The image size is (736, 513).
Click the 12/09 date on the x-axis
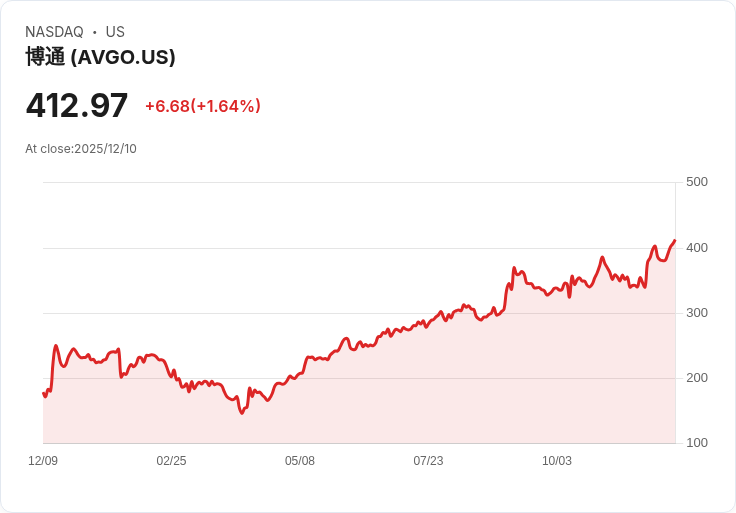[x=43, y=461]
